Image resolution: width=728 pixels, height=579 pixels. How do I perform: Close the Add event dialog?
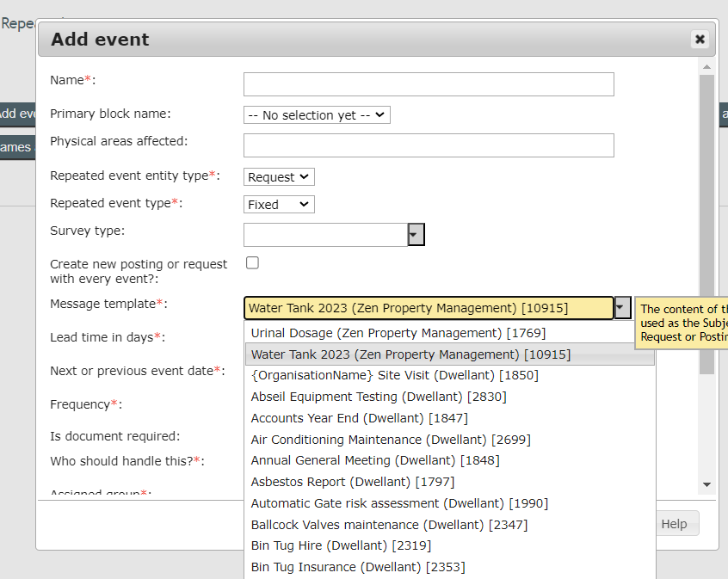click(700, 39)
